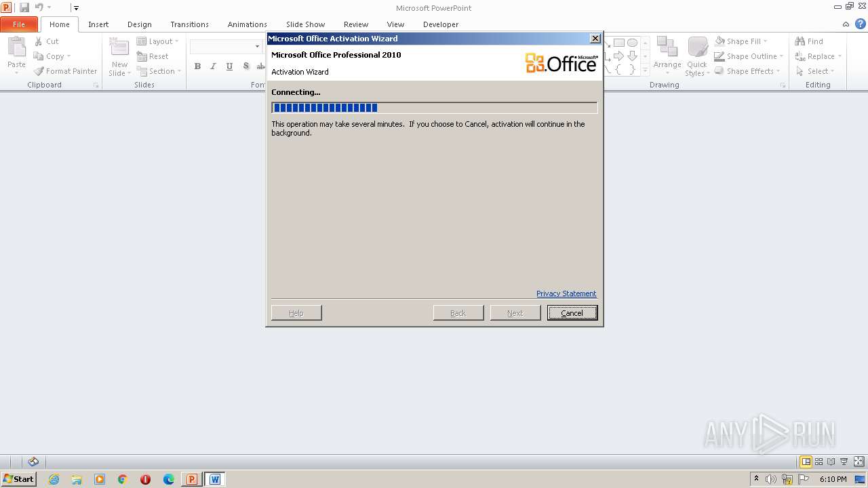Click the Undo arrow in Quick Access Toolbar
The image size is (868, 488).
pyautogui.click(x=39, y=7)
